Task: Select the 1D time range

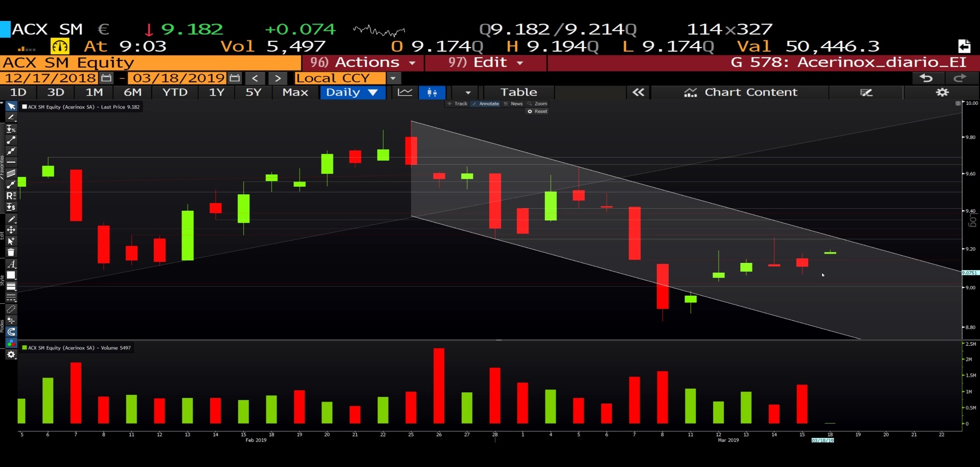Action: 18,92
